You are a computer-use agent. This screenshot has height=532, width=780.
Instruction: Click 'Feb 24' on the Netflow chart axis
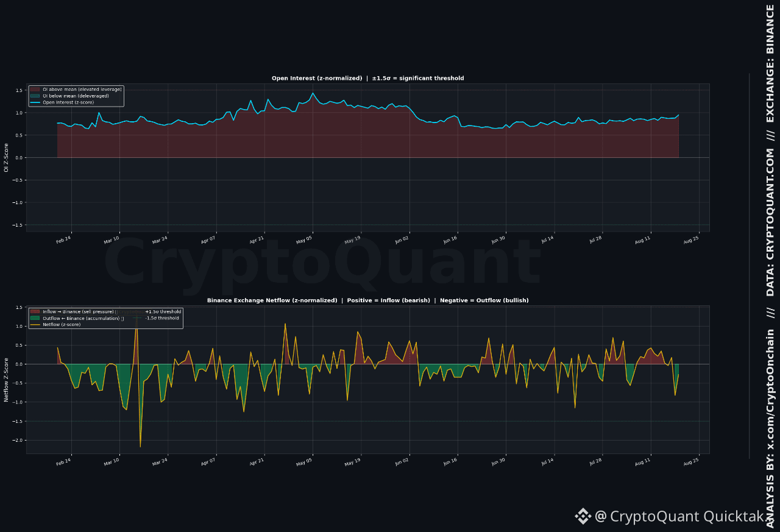click(63, 462)
